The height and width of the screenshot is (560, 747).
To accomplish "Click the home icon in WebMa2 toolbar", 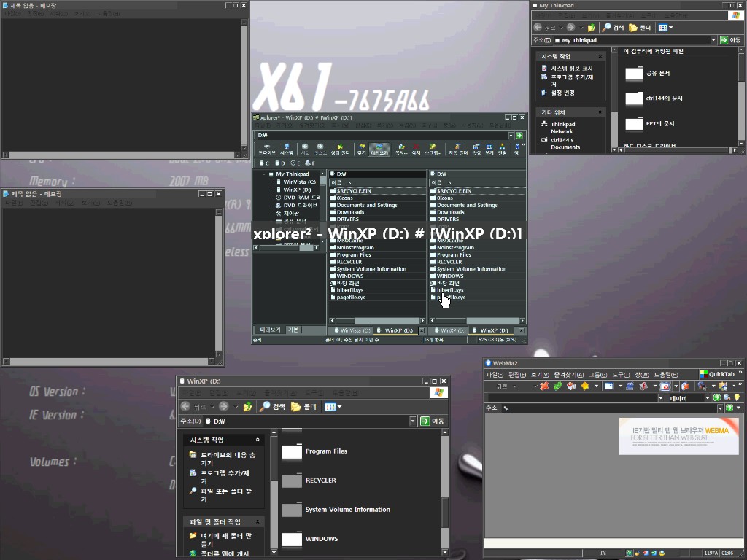I will coord(571,386).
